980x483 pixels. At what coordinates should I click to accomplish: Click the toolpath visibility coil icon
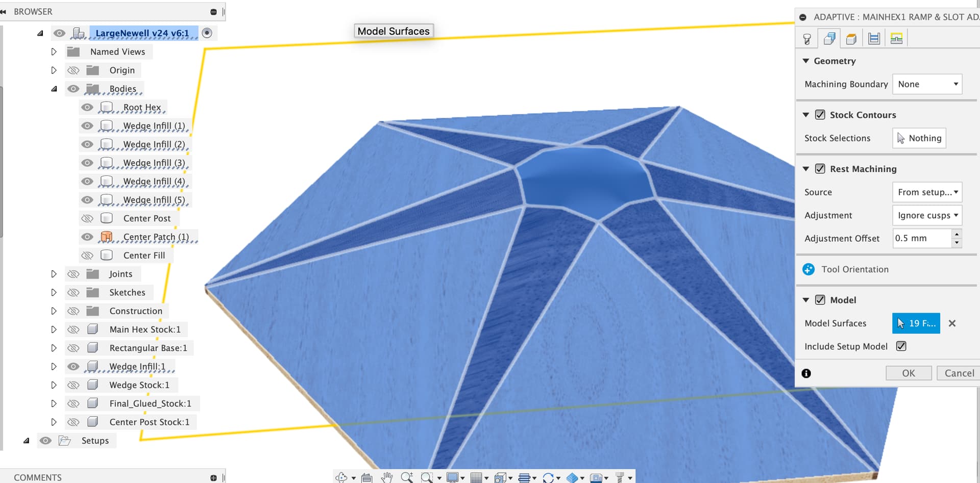click(x=524, y=477)
